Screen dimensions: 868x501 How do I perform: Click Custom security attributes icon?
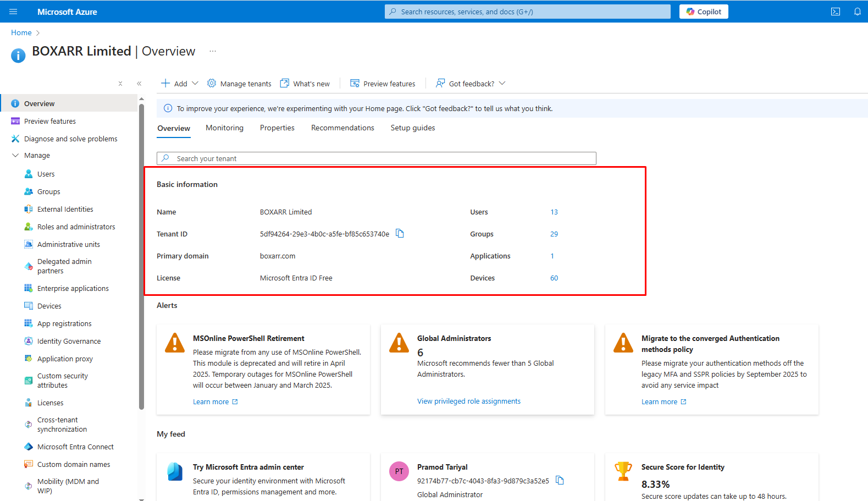coord(29,381)
